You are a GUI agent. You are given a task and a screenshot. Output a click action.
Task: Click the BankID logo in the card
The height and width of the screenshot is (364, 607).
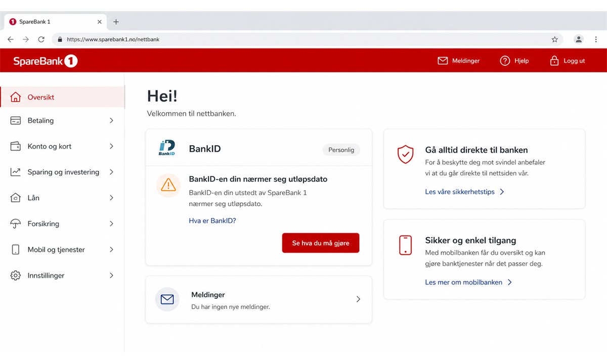167,148
